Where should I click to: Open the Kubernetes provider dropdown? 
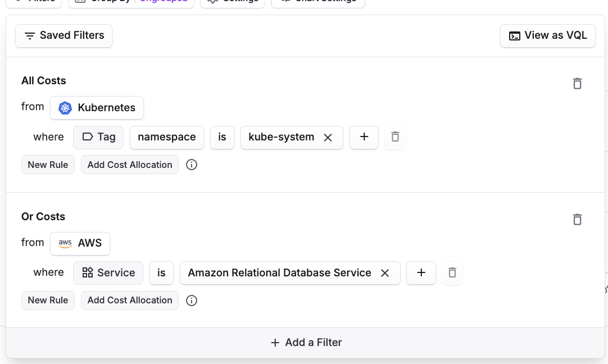[97, 108]
